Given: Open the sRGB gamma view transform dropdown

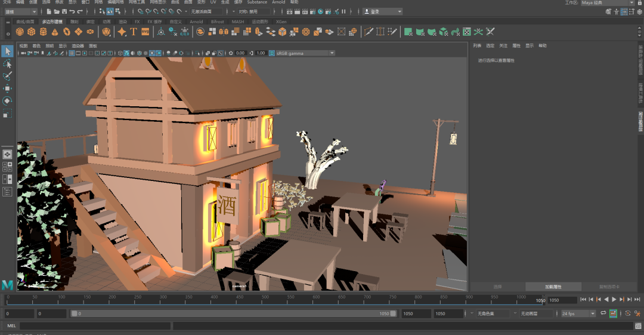Looking at the screenshot, I should (x=305, y=53).
